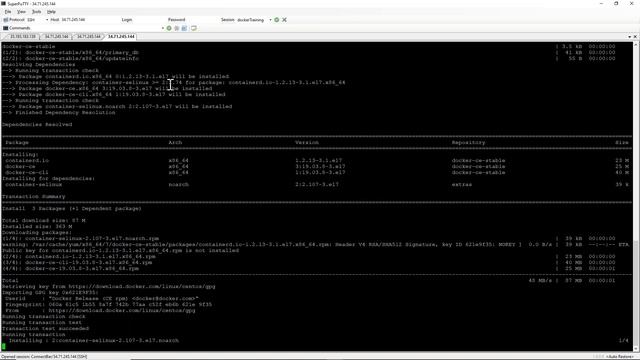Click the 'Repository' column header text

point(469,142)
